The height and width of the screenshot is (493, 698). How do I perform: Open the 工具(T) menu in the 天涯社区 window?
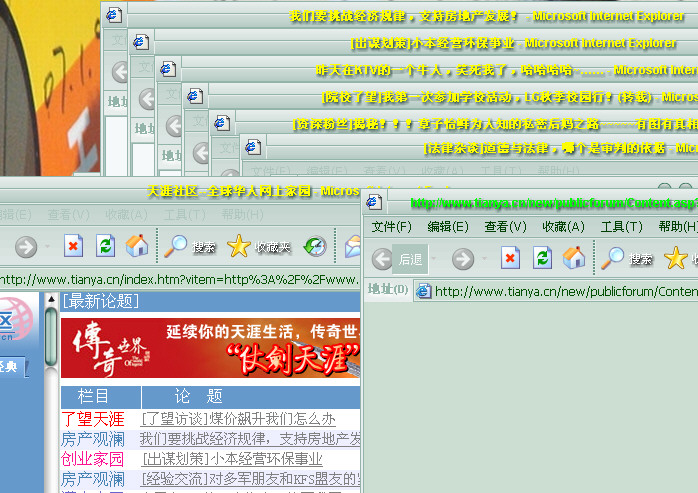coord(185,215)
